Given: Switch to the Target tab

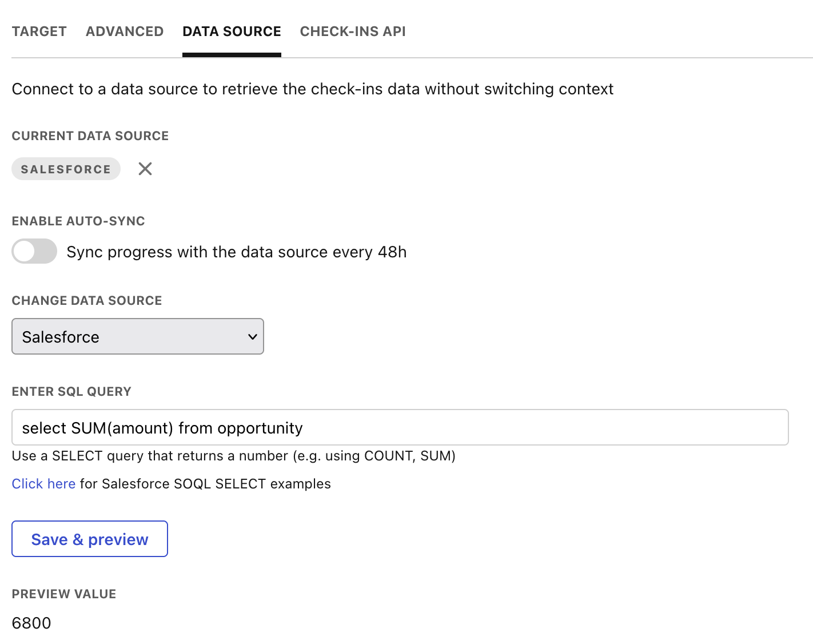Looking at the screenshot, I should pyautogui.click(x=39, y=31).
